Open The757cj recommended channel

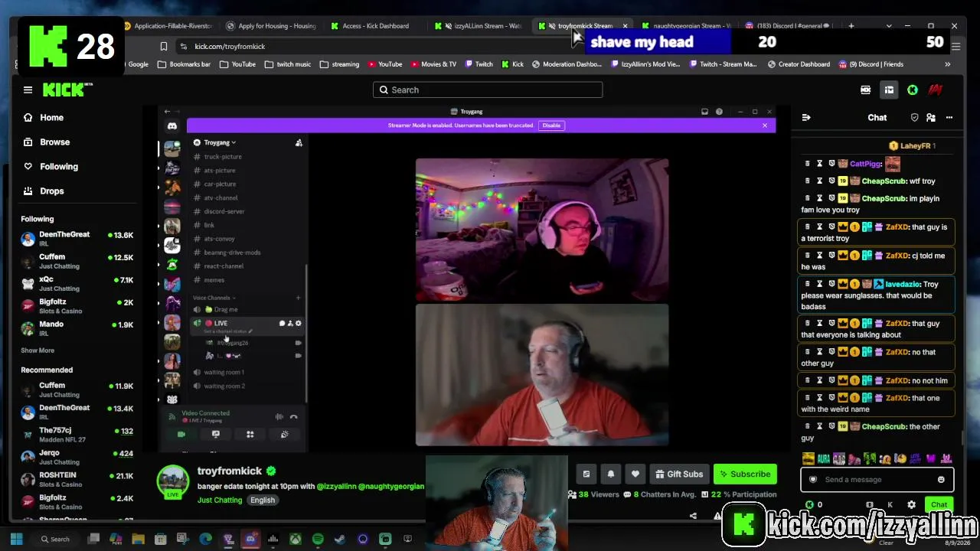tap(77, 435)
